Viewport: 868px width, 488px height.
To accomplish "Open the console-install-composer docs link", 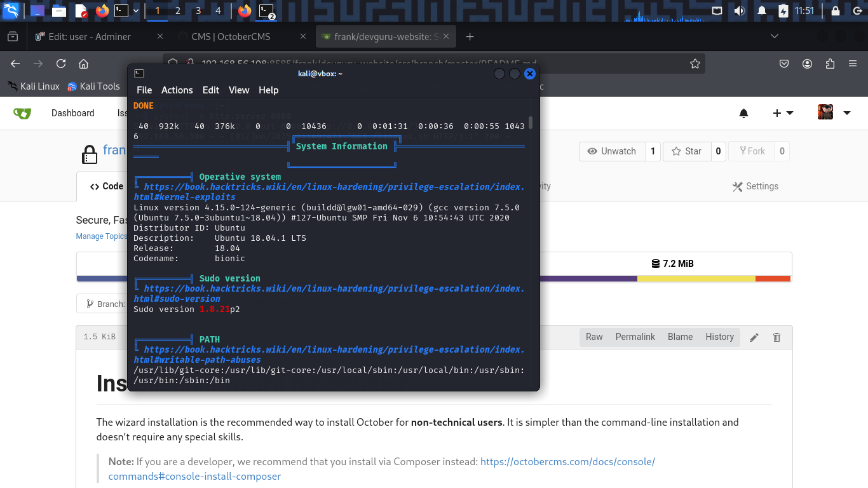I will point(194,476).
